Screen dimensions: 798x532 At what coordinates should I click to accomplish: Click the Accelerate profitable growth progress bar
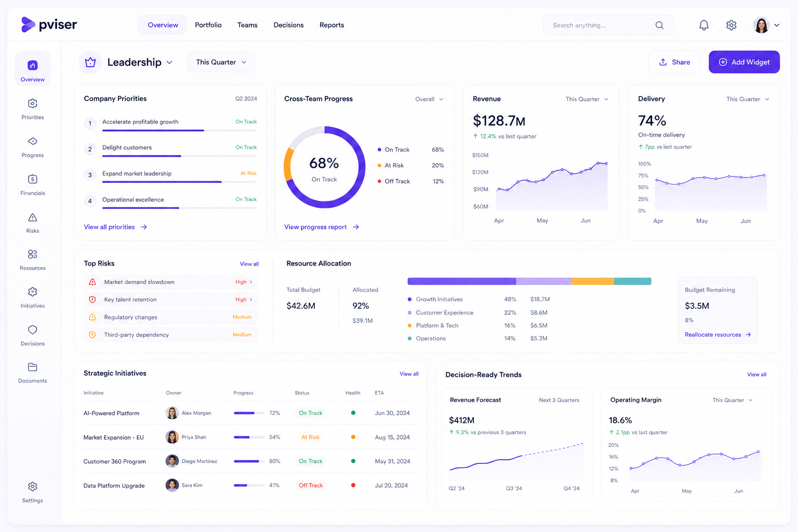(179, 130)
